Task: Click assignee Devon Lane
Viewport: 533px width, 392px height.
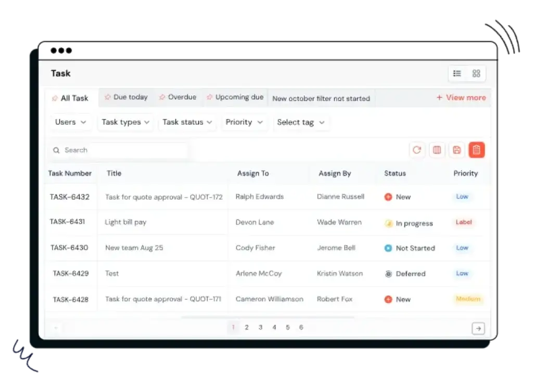Action: [x=255, y=223]
